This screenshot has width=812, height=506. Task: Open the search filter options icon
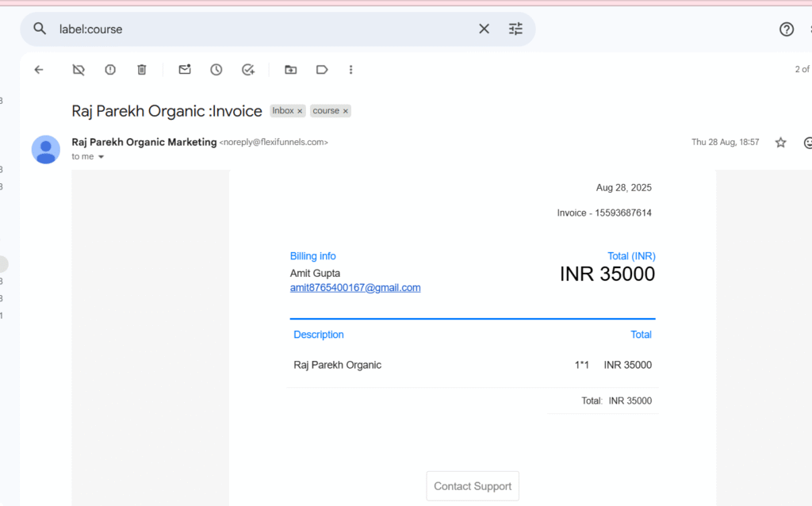(x=516, y=29)
